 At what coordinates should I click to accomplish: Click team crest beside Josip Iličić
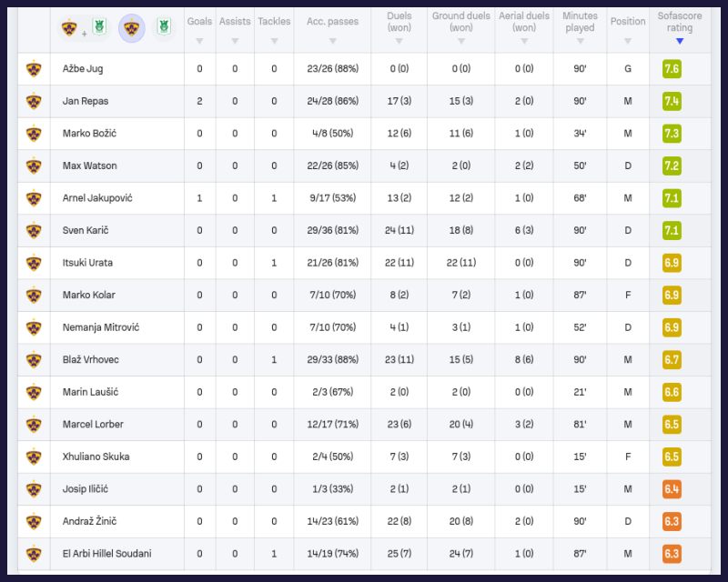pyautogui.click(x=34, y=489)
